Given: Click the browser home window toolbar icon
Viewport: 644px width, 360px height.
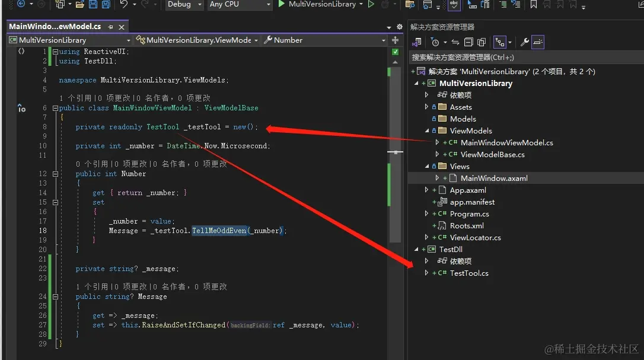Looking at the screenshot, I should [x=428, y=5].
